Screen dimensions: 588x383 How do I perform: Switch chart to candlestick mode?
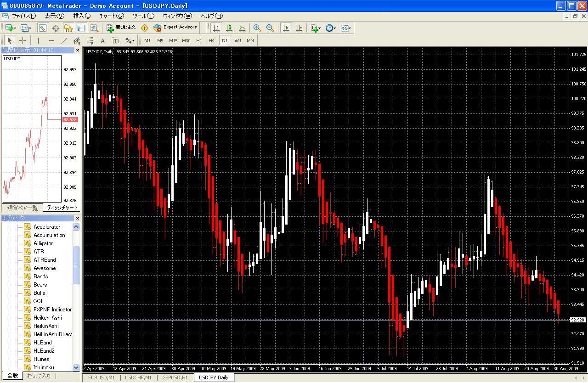coord(229,28)
